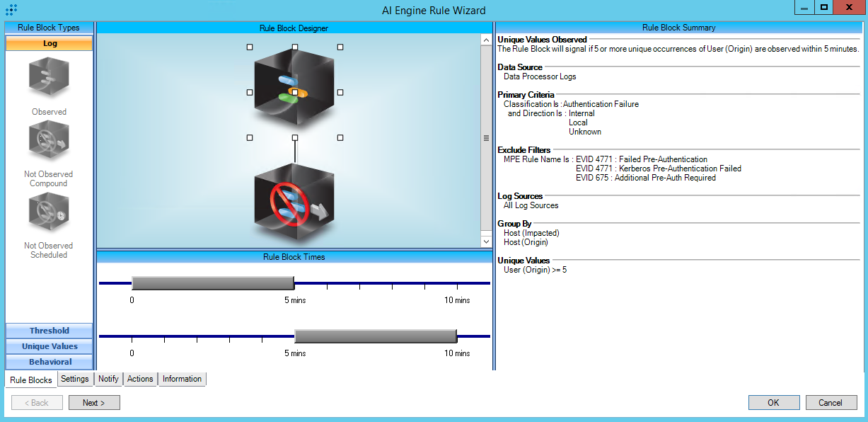Expand the Unique Values rule block section
Screen dimensions: 868x422
click(50, 346)
